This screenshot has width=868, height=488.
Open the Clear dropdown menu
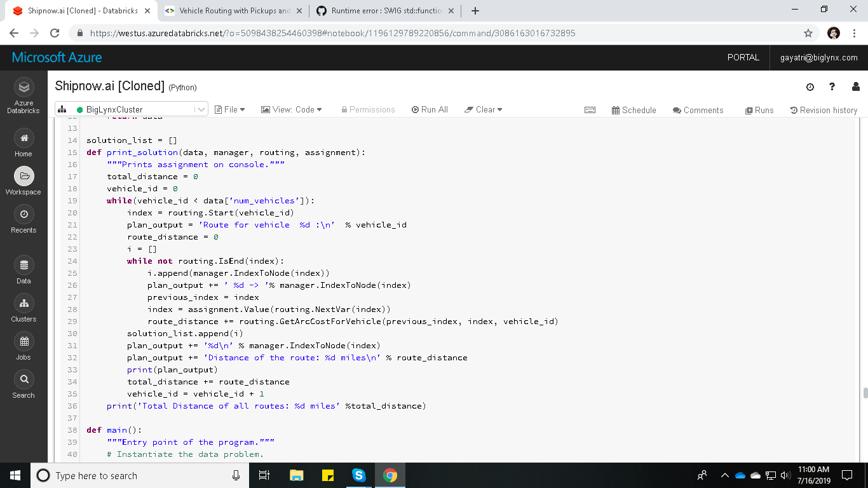[x=483, y=109]
